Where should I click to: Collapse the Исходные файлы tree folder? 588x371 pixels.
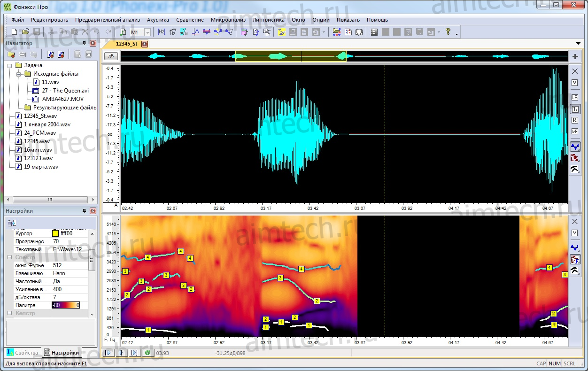click(19, 74)
